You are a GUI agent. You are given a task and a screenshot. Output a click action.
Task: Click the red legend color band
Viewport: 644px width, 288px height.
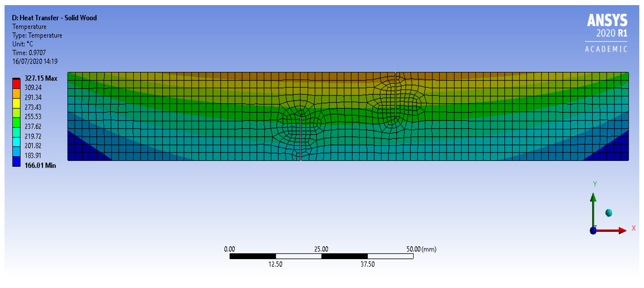(x=16, y=84)
